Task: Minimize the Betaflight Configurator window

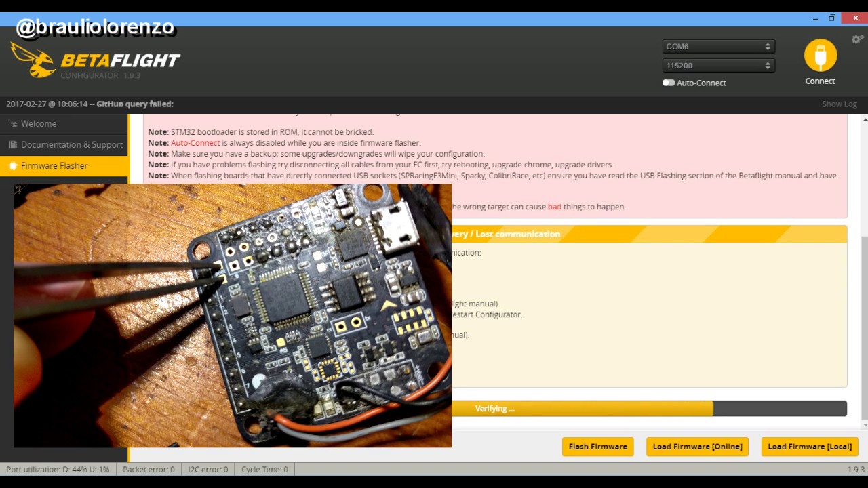Action: [x=815, y=18]
